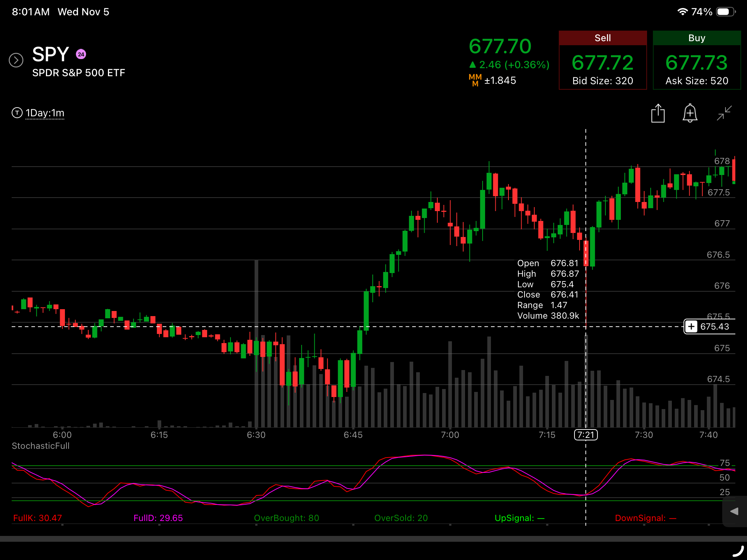Open the 1Day:1m timeframe selector
The image size is (747, 560).
[45, 113]
